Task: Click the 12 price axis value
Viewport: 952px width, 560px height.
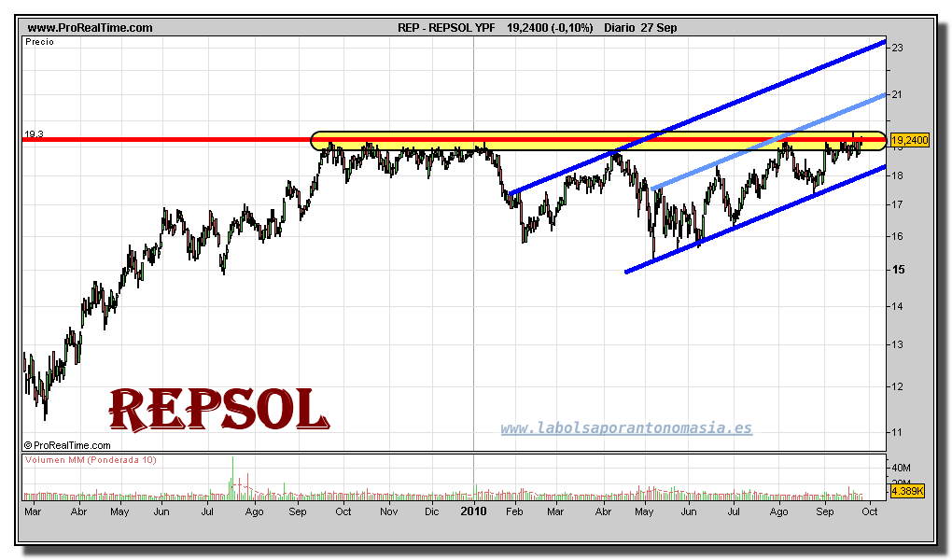Action: [897, 386]
